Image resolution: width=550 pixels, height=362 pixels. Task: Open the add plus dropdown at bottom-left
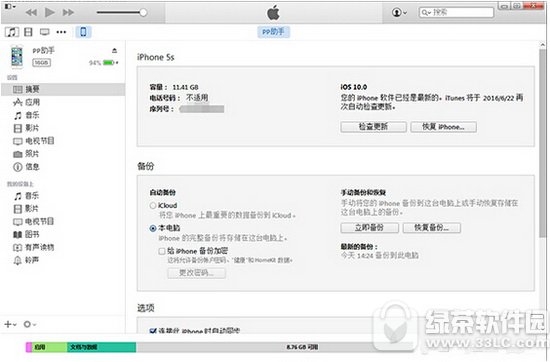11,324
